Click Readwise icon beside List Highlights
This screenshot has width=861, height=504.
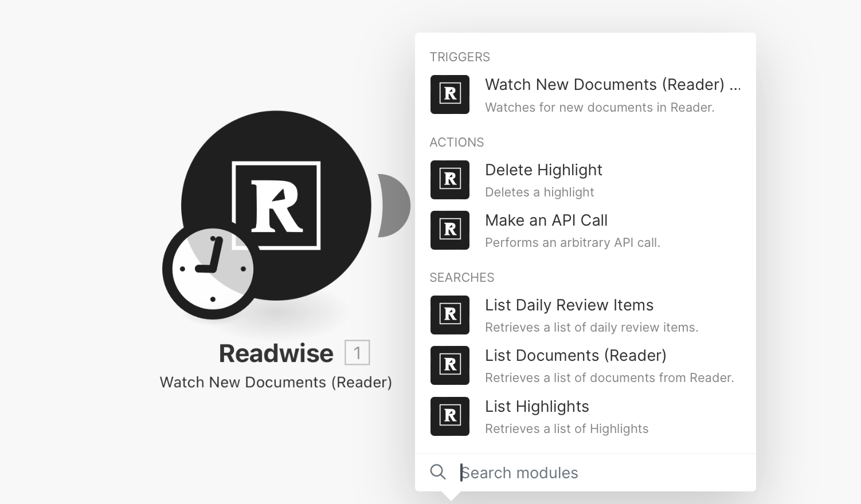(x=450, y=416)
